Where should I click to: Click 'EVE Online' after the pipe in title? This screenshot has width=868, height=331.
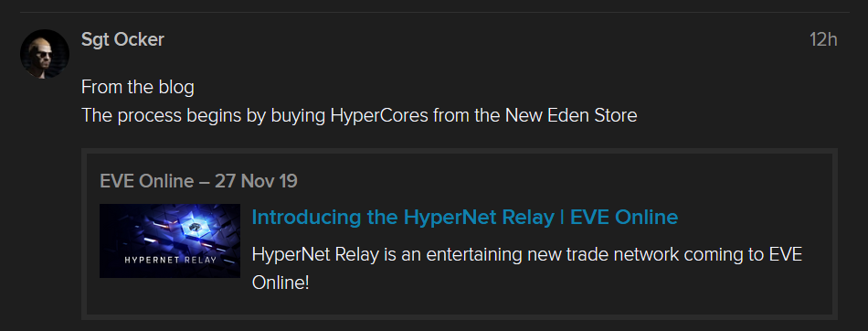click(624, 217)
